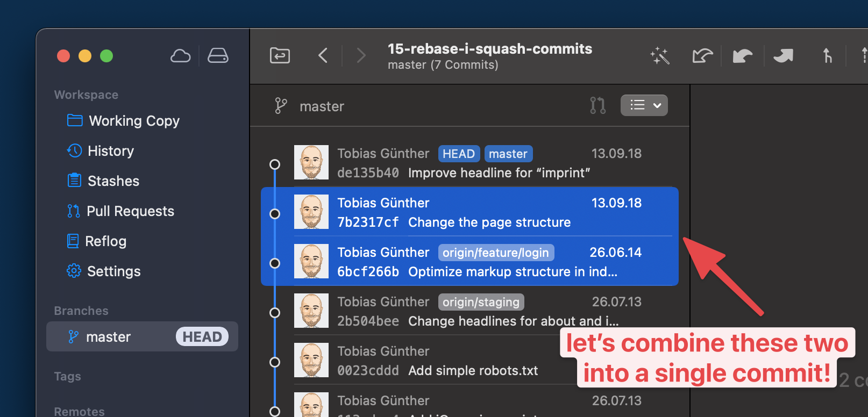Go back with the left chevron
The width and height of the screenshot is (868, 417).
[323, 55]
